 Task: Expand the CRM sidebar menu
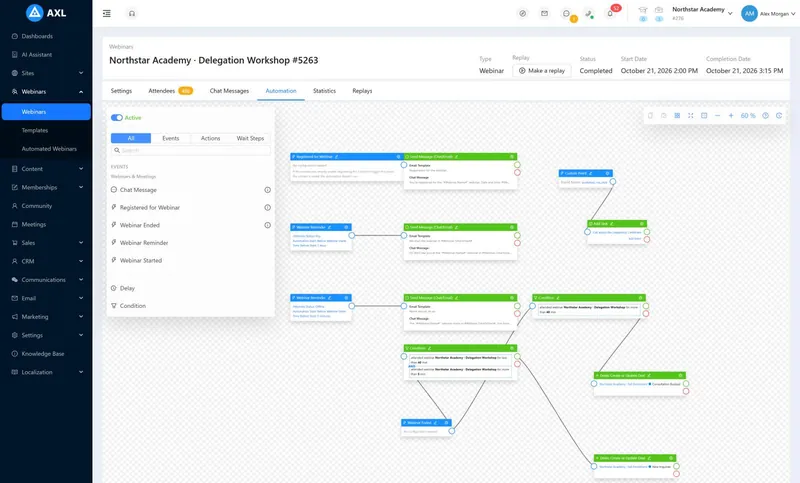(81, 261)
